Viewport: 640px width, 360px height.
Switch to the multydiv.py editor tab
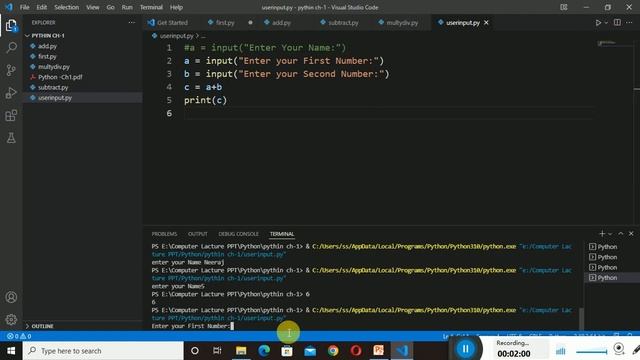[402, 23]
